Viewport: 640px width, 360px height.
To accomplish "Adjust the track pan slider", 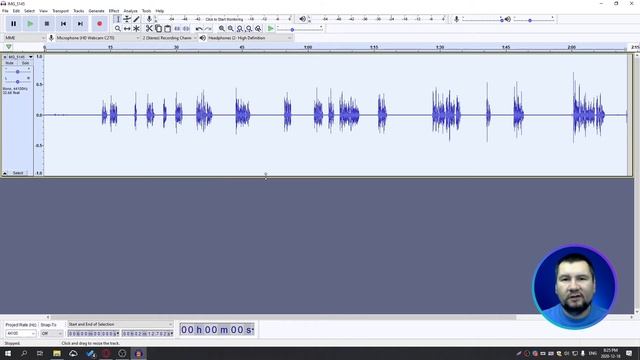I will (17, 81).
